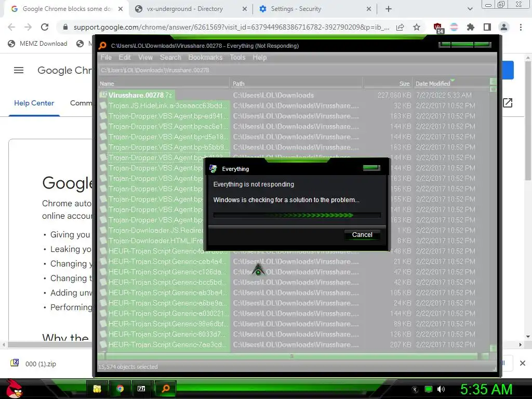Open Chrome from taskbar
The image size is (532, 399).
[120, 389]
